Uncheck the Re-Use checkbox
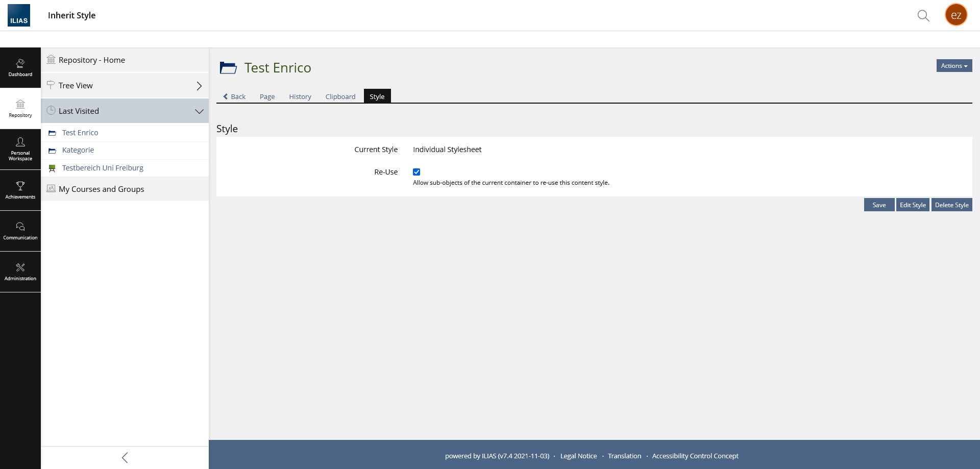980x469 pixels. [416, 172]
